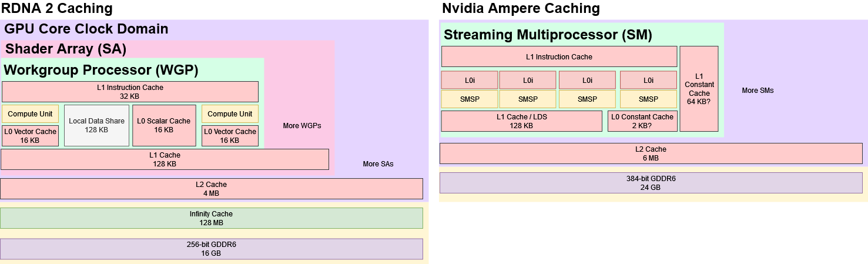Select the L1 Cache / LDS 128 KB block
This screenshot has height=264, width=868.
pyautogui.click(x=521, y=121)
